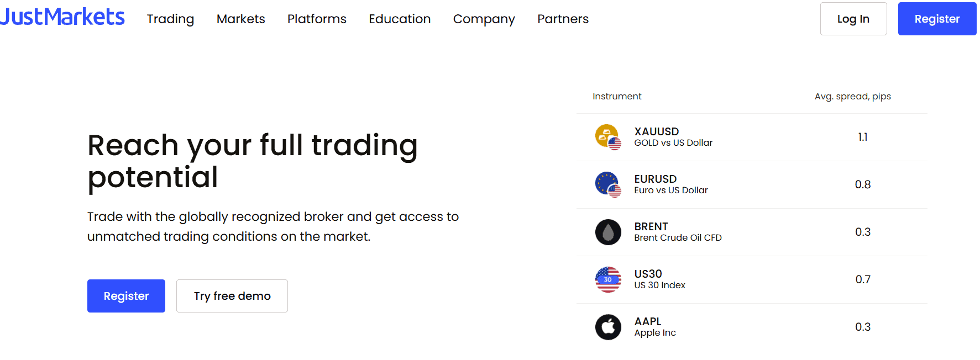Select the AAPL Apple logo icon

coord(608,327)
